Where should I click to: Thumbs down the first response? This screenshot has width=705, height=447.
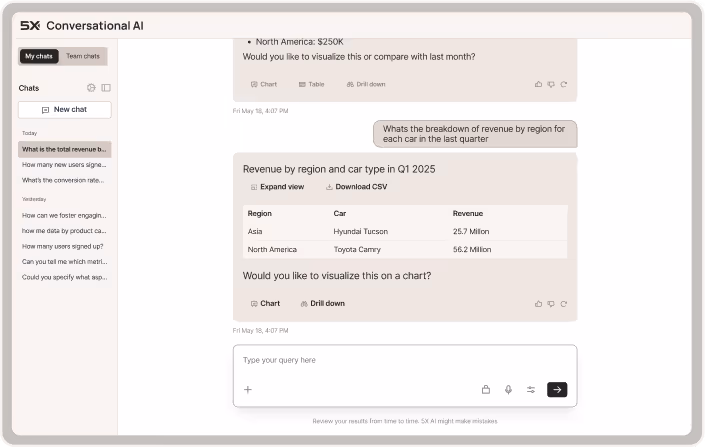551,84
